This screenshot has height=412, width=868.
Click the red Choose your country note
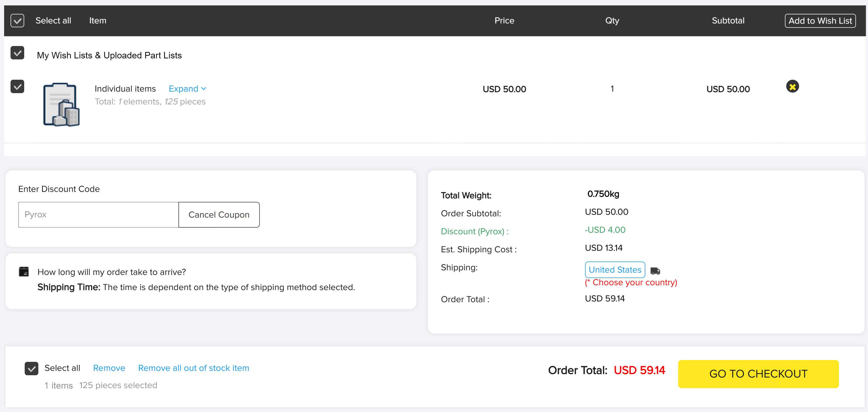[x=631, y=282]
